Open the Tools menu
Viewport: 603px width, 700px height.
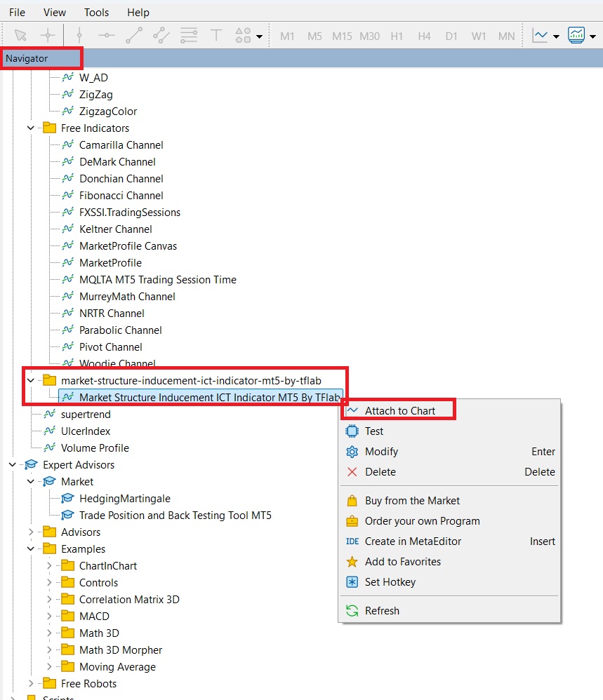tap(96, 12)
